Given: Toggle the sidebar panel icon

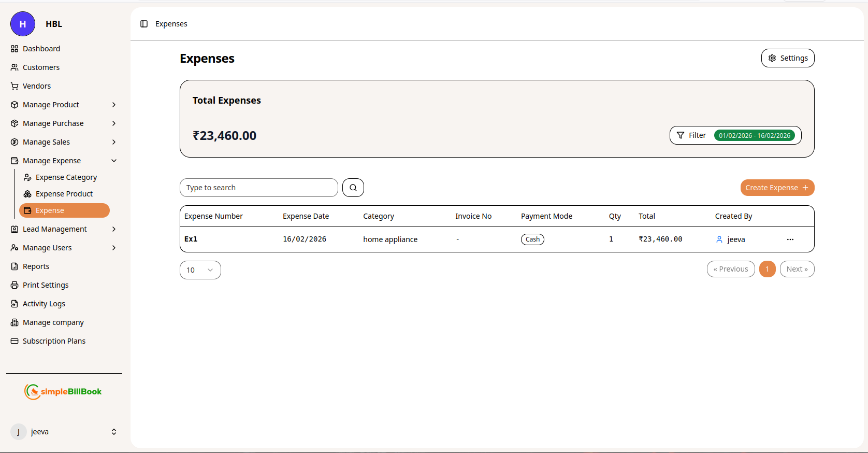Looking at the screenshot, I should click(144, 24).
